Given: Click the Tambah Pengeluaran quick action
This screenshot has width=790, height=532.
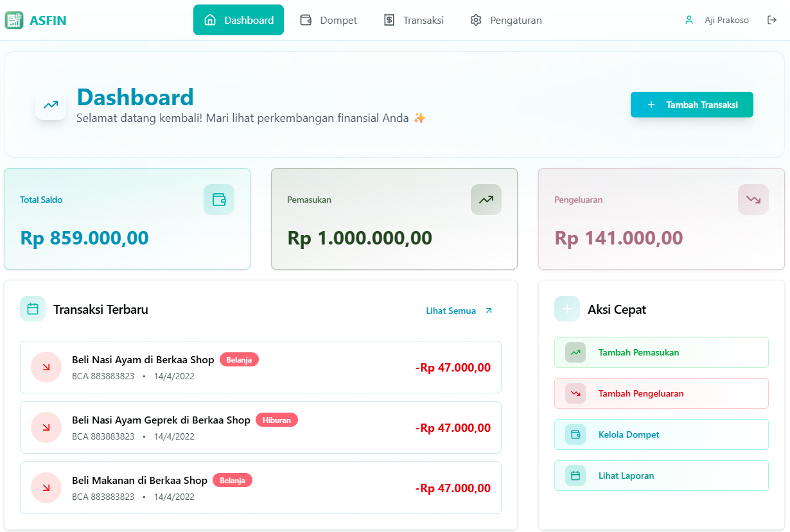Looking at the screenshot, I should (662, 393).
